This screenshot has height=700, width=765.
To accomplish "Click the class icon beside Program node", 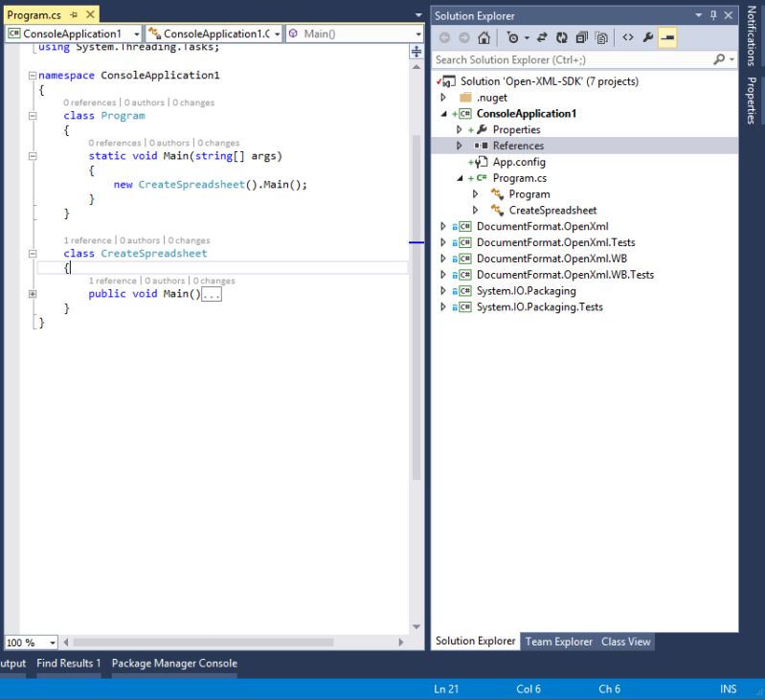I will pos(497,194).
